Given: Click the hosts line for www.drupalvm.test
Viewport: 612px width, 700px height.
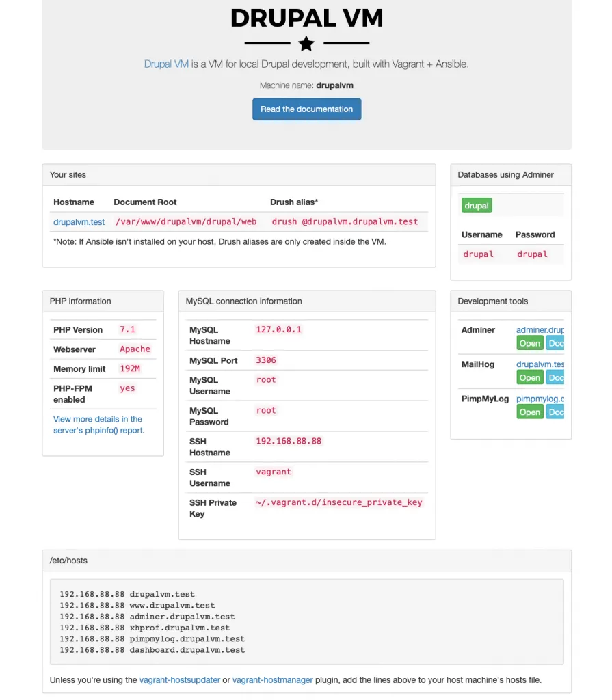Looking at the screenshot, I should 137,606.
